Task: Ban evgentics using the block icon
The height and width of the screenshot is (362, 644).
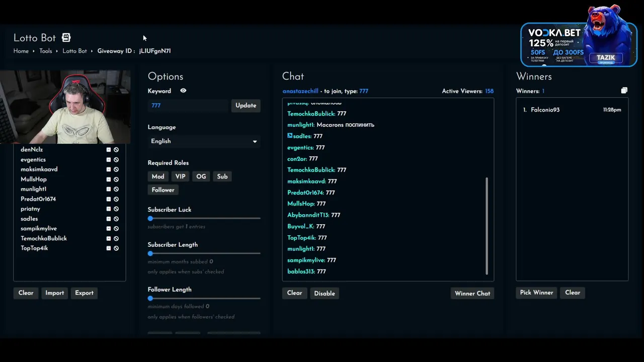Action: click(x=116, y=160)
